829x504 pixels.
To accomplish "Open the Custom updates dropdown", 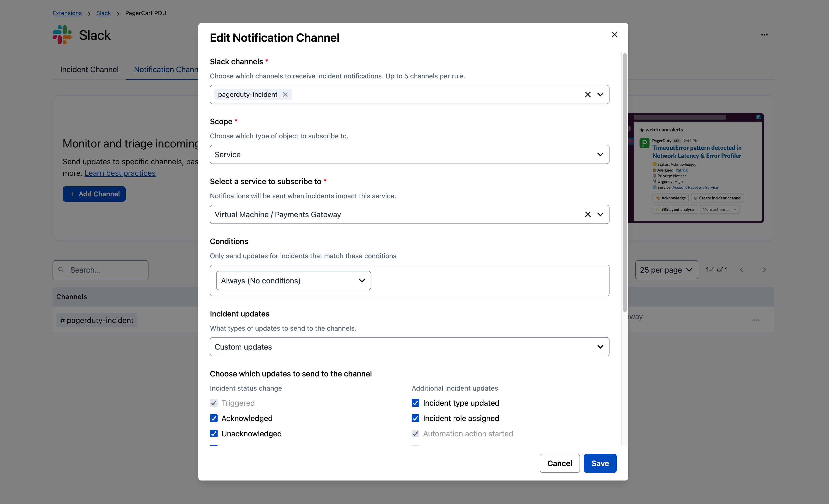I will pos(409,347).
